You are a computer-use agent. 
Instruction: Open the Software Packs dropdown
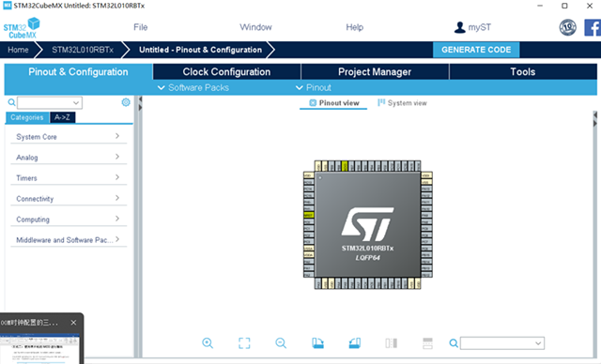(x=193, y=87)
